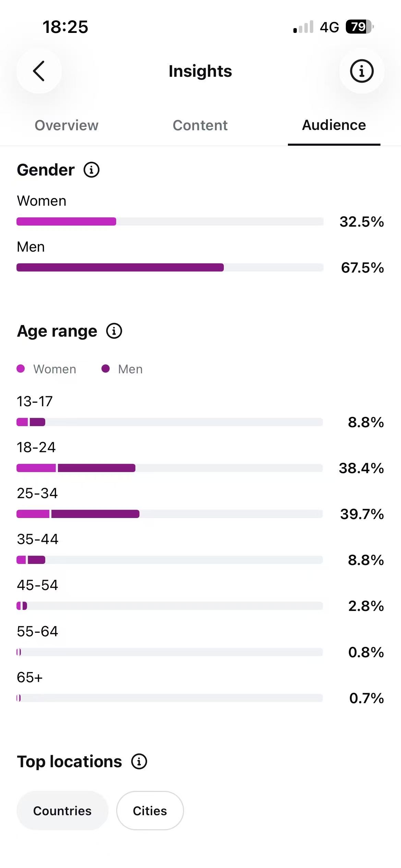Tap the 39.7% percentage value
This screenshot has height=868, width=401.
(362, 514)
